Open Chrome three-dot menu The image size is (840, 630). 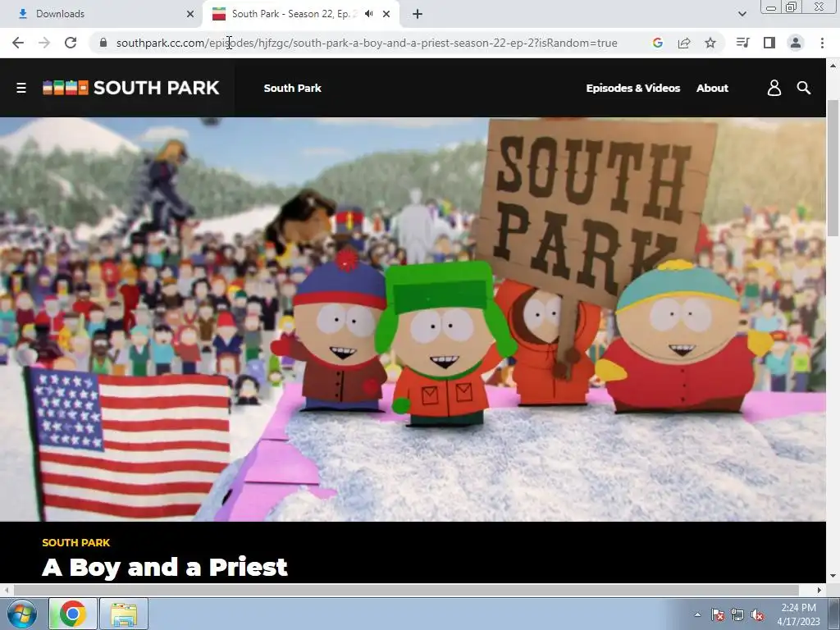(822, 43)
